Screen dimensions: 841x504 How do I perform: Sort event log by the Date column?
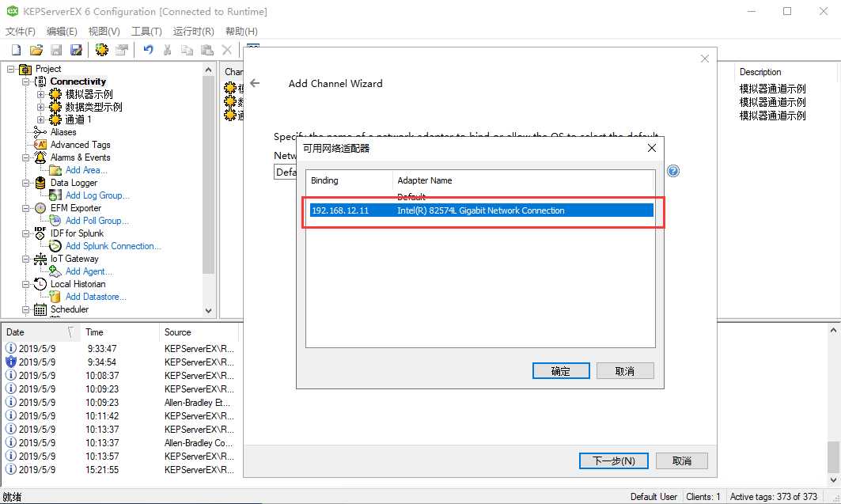[40, 332]
